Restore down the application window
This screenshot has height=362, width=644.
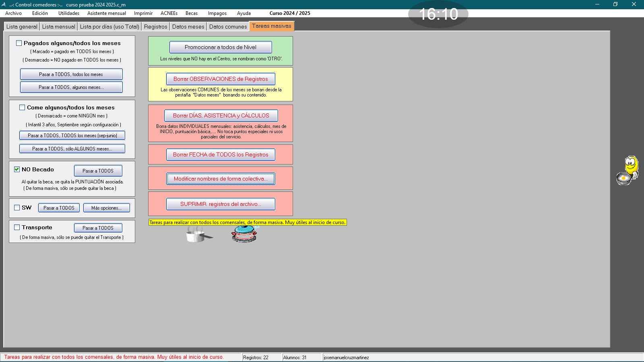(615, 4)
